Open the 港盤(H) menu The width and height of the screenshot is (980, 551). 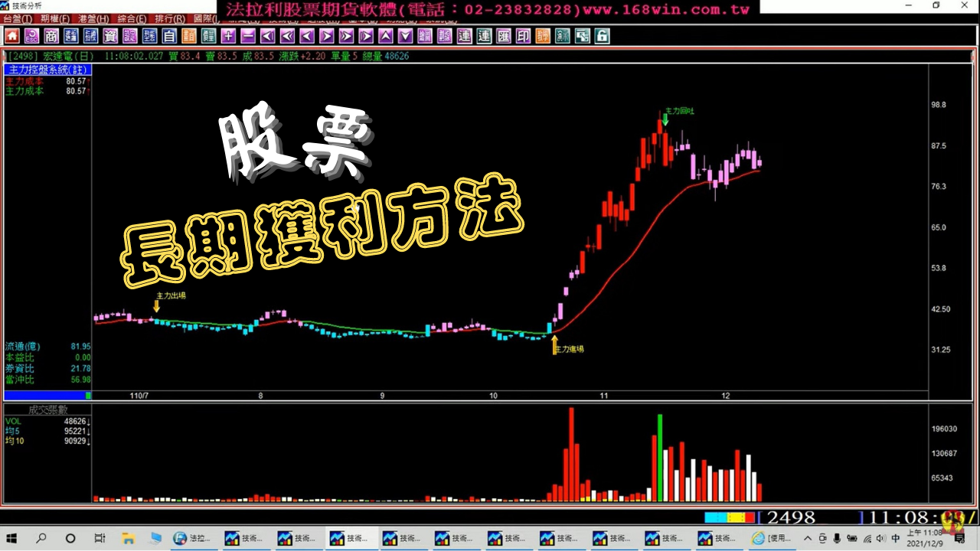93,18
